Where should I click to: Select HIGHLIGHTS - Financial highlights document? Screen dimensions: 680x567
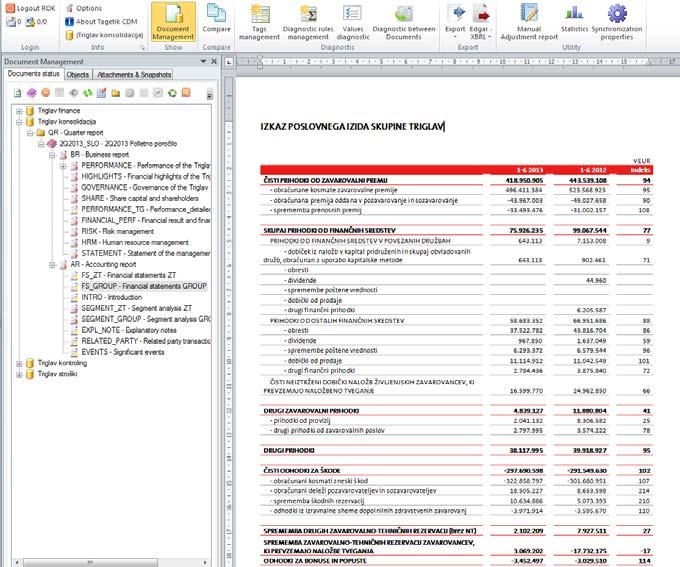(x=146, y=177)
